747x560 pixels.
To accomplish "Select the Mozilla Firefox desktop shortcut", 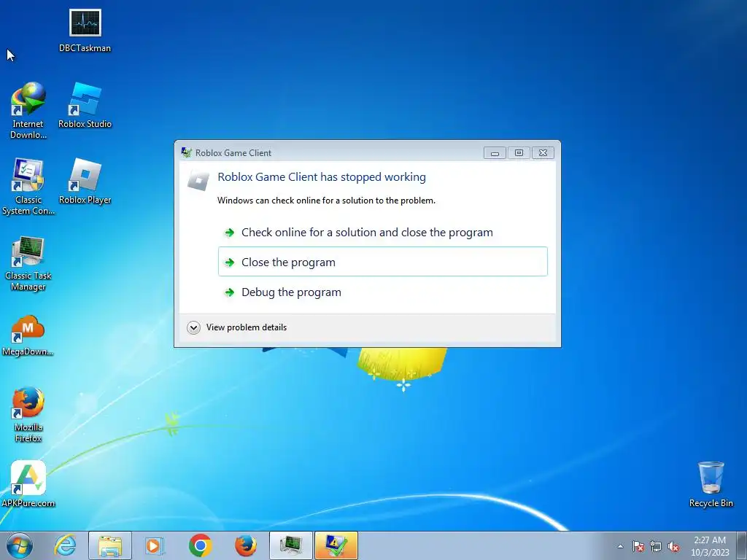I will coord(28,414).
